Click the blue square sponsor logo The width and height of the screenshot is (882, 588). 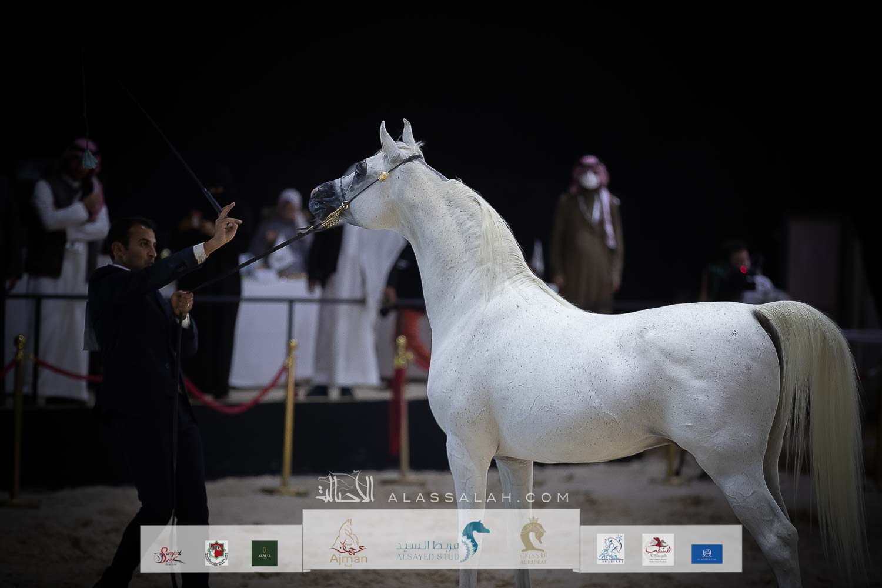[x=707, y=553]
